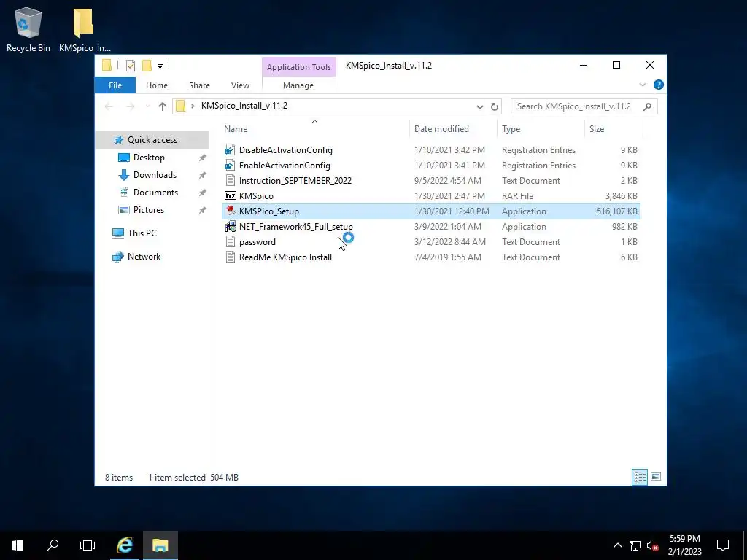
Task: Open the recent locations dropdown arrow
Action: point(147,106)
